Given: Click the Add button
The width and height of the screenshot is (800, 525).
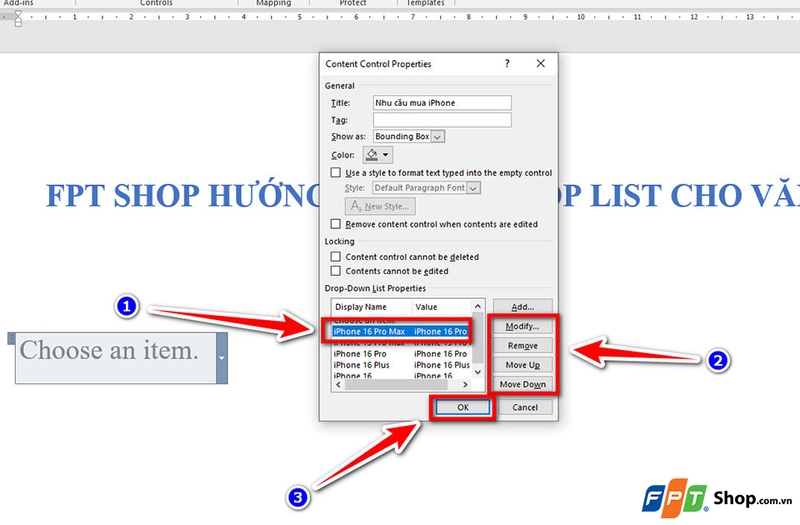Looking at the screenshot, I should (522, 307).
